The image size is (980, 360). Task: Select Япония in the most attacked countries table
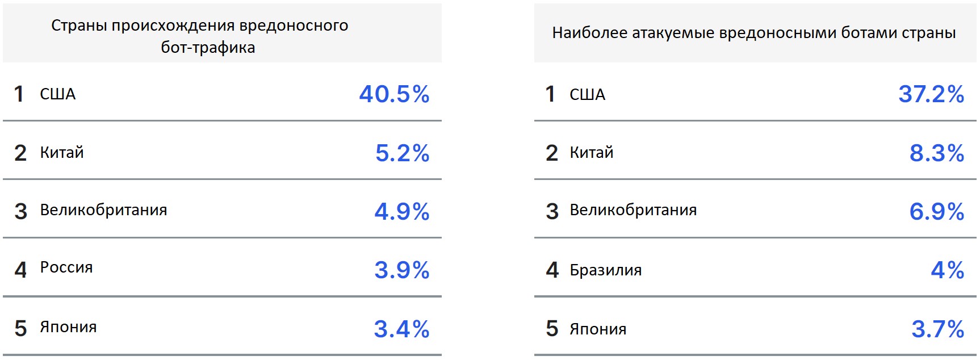point(598,329)
